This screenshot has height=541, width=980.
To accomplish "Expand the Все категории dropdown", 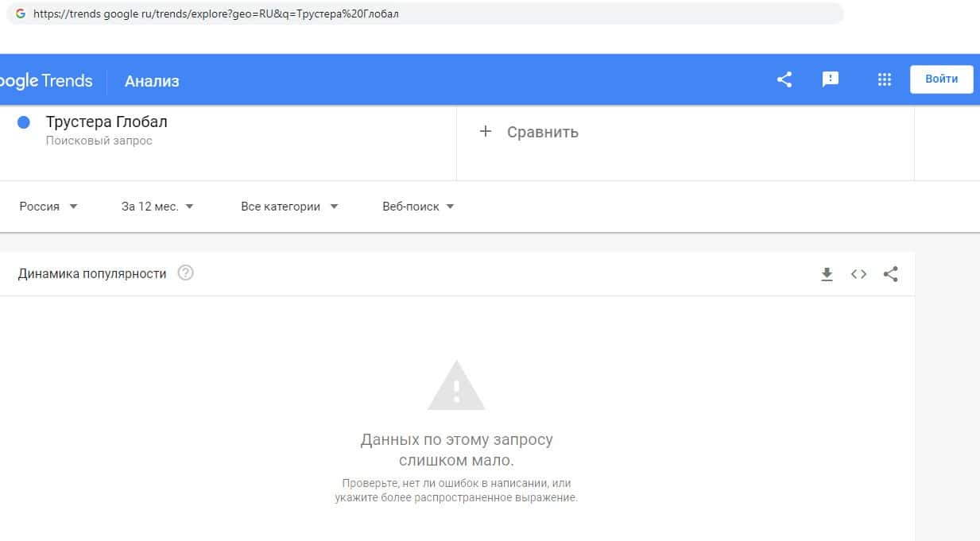I will point(289,207).
